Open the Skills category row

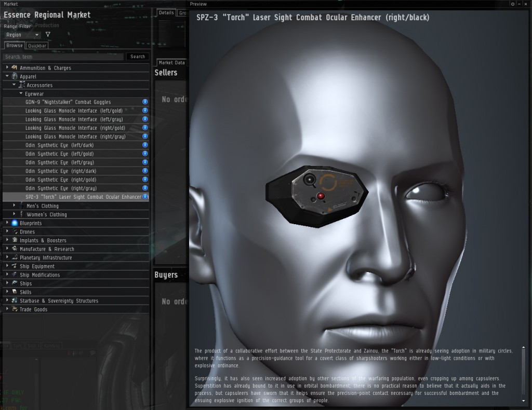tap(76, 292)
